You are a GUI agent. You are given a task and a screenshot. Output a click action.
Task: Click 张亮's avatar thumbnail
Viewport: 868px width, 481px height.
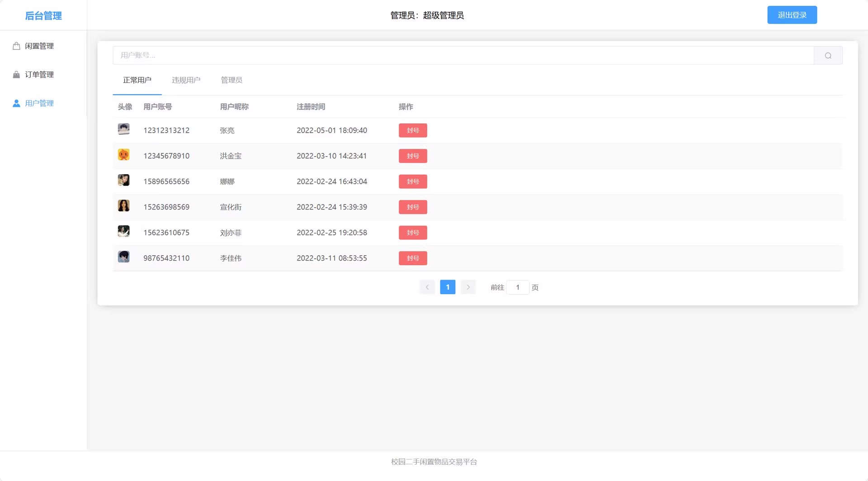click(x=123, y=129)
